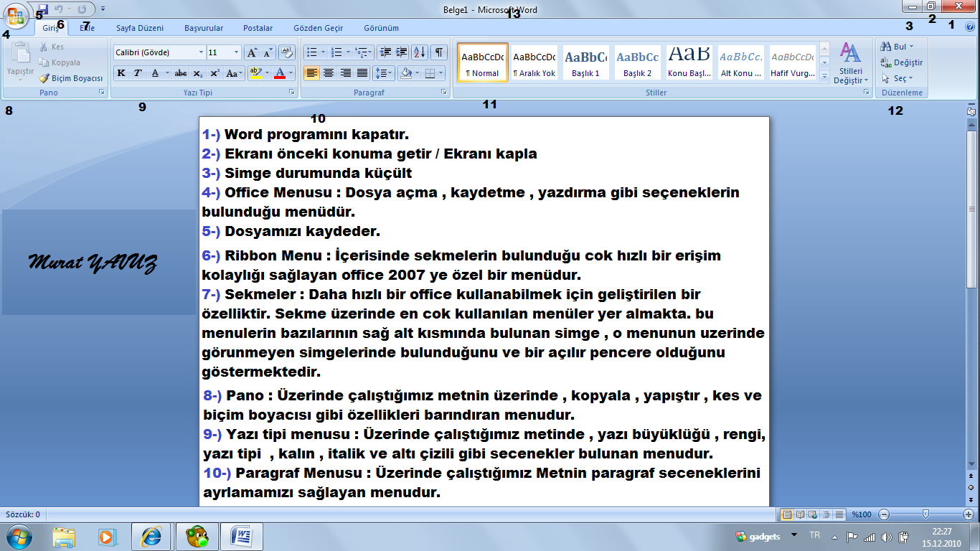Open the Seç (Select) dropdown
This screenshot has height=551, width=980.
click(x=897, y=78)
